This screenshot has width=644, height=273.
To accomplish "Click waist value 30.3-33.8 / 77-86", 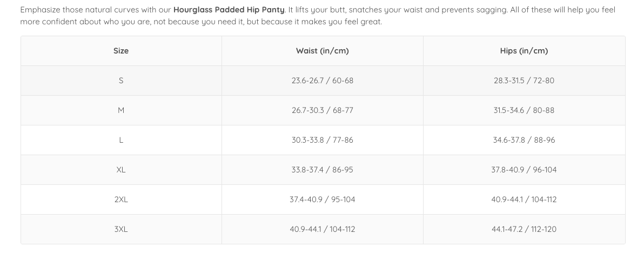I will pos(323,140).
